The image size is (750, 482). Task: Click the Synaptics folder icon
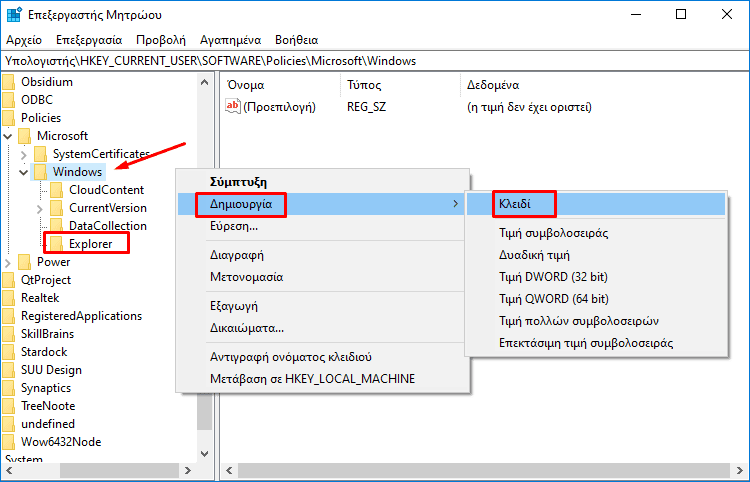coord(8,388)
